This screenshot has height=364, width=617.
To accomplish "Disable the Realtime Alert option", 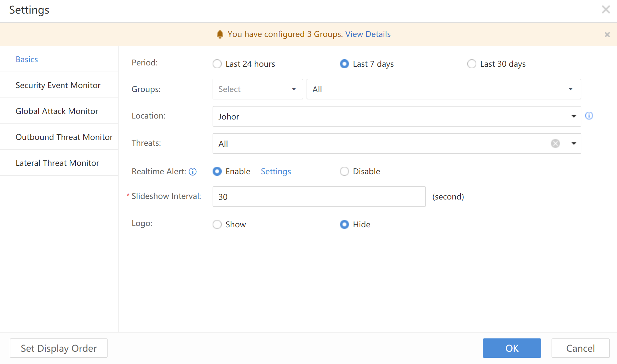I will [344, 171].
